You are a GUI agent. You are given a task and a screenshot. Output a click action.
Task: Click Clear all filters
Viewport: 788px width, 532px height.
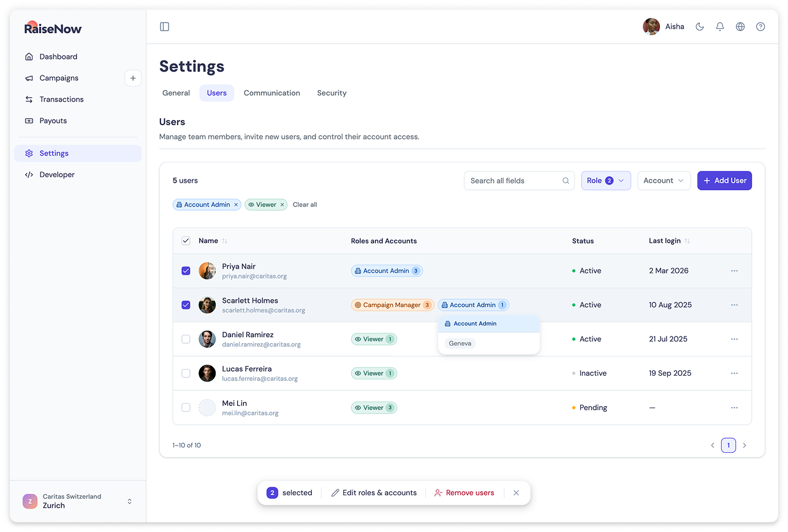(305, 205)
